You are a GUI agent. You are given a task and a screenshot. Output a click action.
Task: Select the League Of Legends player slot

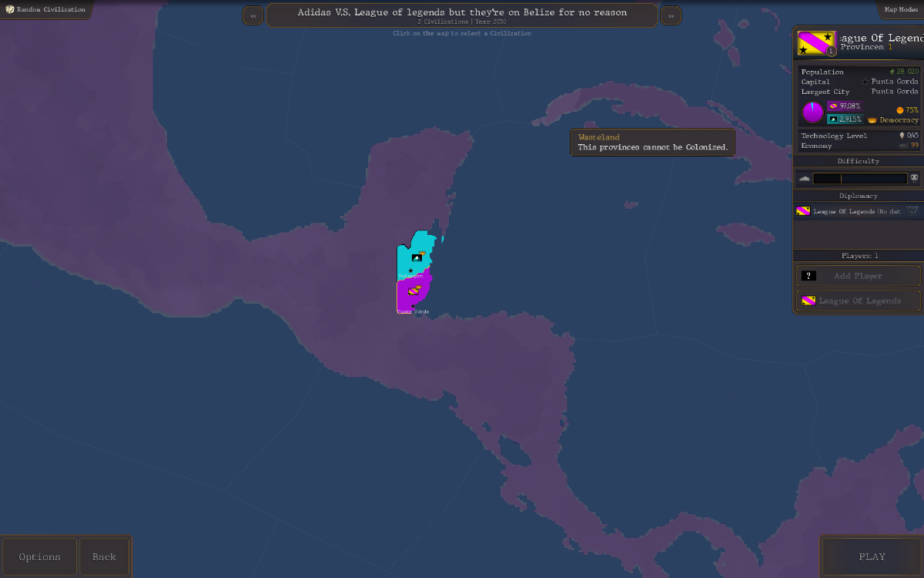click(858, 301)
